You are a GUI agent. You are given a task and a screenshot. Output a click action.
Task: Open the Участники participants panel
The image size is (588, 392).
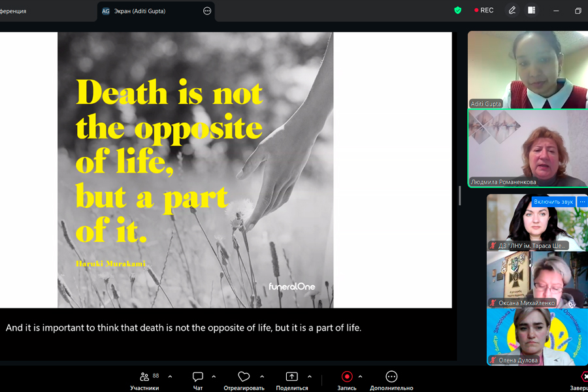[144, 381]
